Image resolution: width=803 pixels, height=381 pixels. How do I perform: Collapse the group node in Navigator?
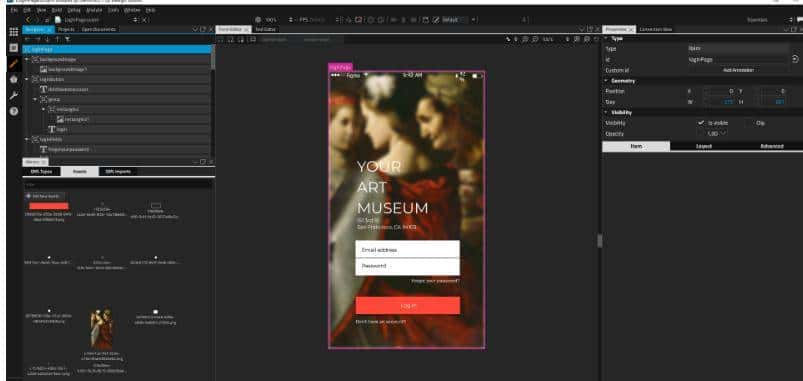point(35,99)
